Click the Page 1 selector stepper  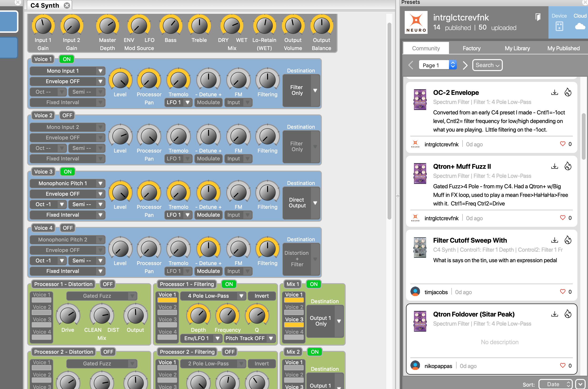click(x=453, y=65)
